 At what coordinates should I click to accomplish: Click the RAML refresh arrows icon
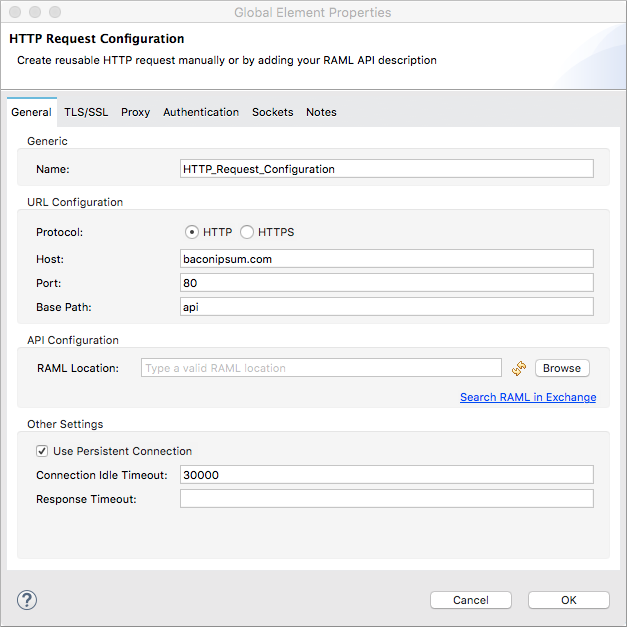pyautogui.click(x=519, y=368)
